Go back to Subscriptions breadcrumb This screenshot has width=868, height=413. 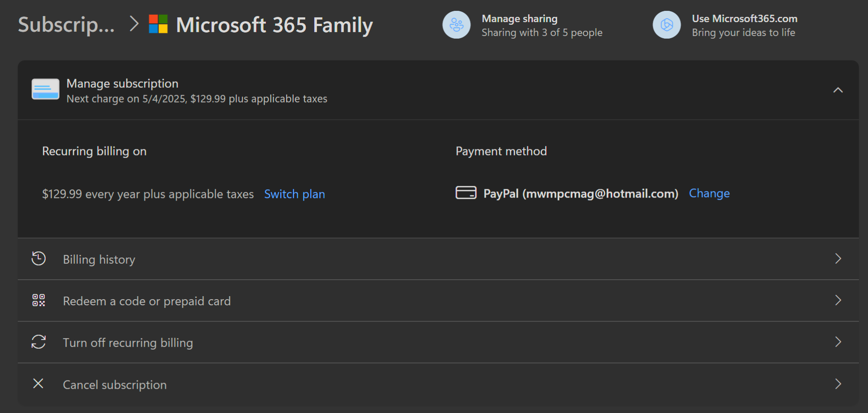click(66, 25)
